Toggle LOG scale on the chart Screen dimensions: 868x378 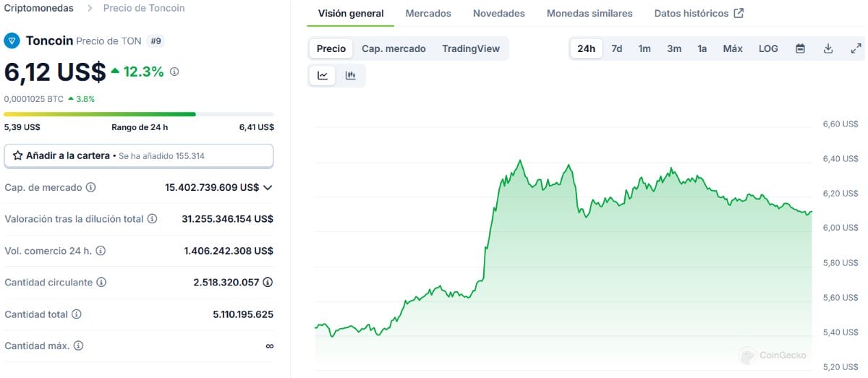pyautogui.click(x=768, y=48)
